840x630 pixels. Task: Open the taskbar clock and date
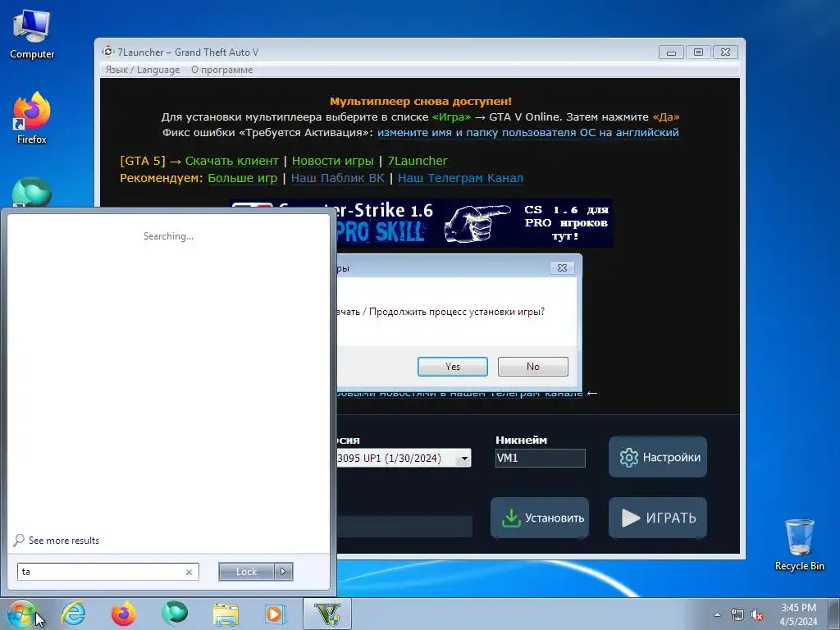click(x=798, y=614)
